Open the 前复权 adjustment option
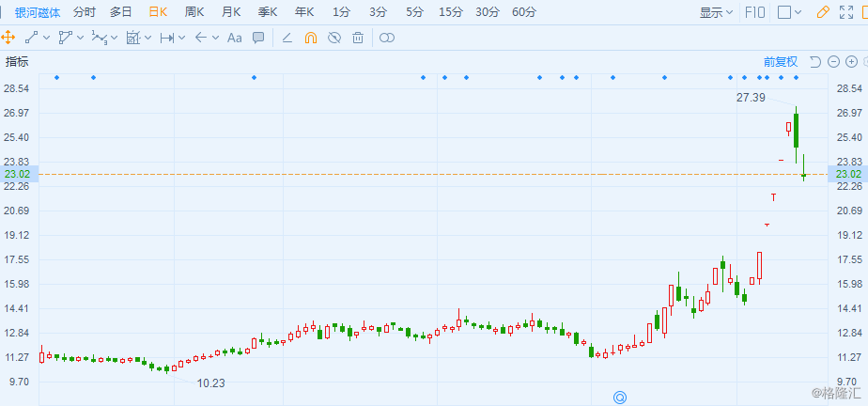 [x=780, y=62]
